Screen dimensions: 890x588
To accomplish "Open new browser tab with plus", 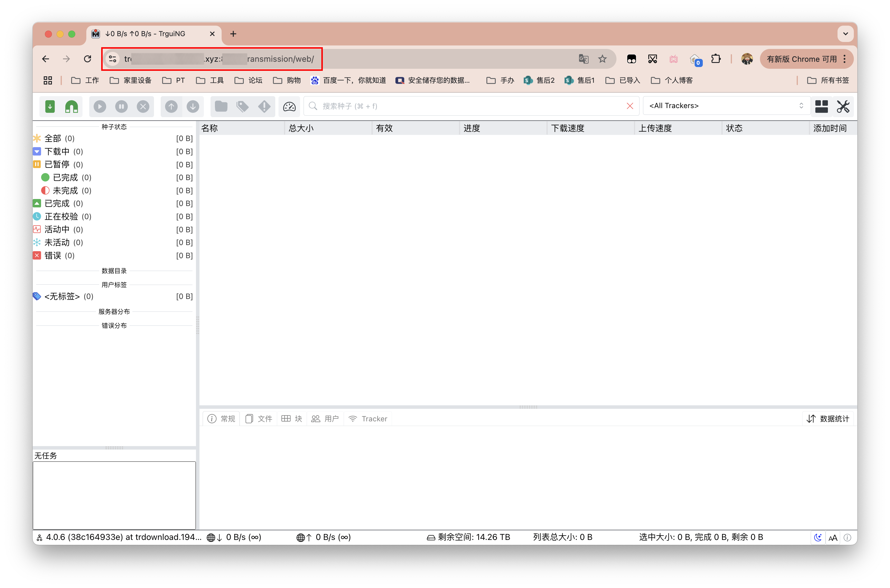I will click(x=233, y=34).
